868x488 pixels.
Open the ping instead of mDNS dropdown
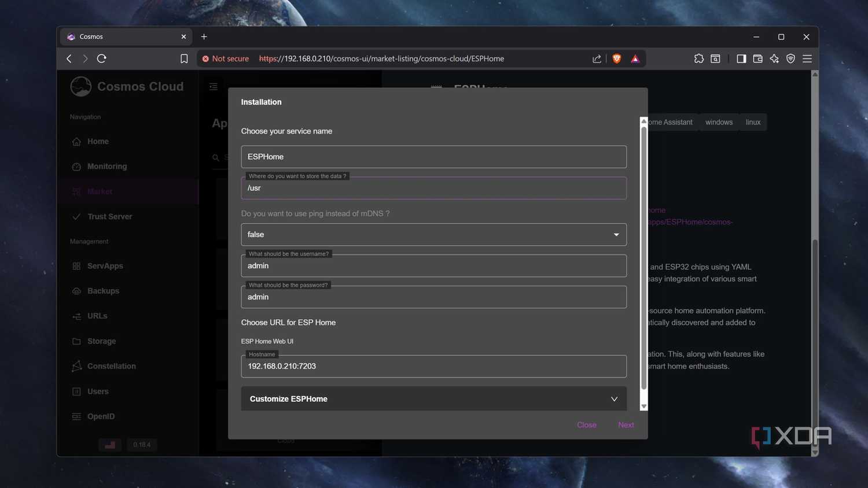tap(433, 234)
